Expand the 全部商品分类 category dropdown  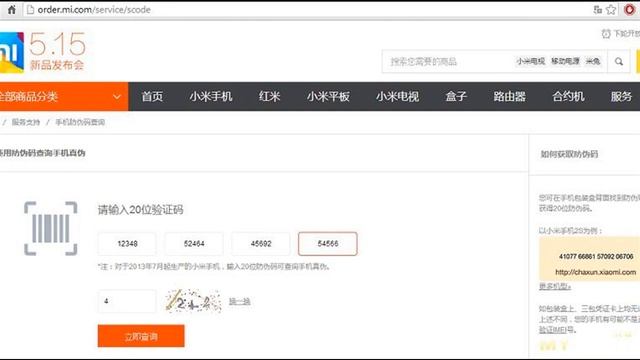click(x=64, y=97)
